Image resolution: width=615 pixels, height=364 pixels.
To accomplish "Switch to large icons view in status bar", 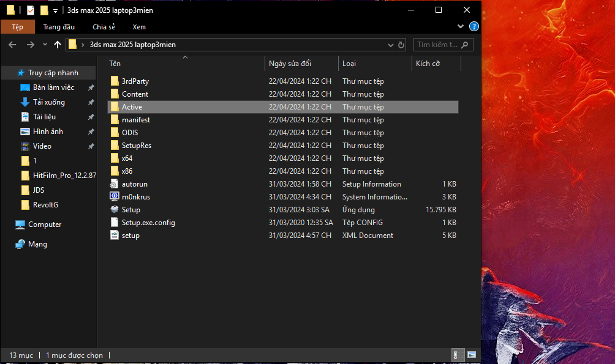I will (471, 354).
